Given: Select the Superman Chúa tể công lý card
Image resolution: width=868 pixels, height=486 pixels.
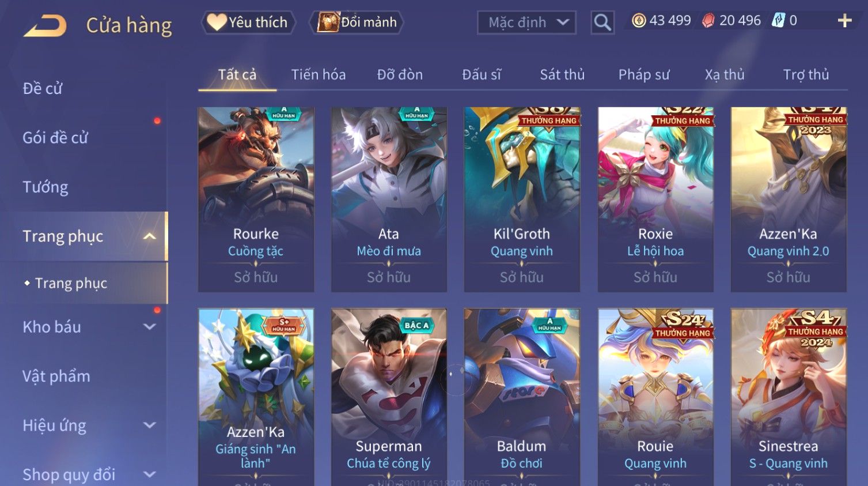Looking at the screenshot, I should (x=389, y=397).
